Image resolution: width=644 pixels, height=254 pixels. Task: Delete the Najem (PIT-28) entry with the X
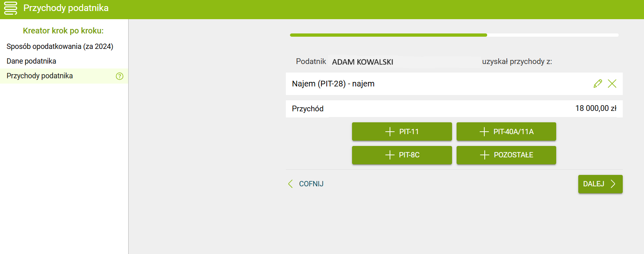coord(612,84)
